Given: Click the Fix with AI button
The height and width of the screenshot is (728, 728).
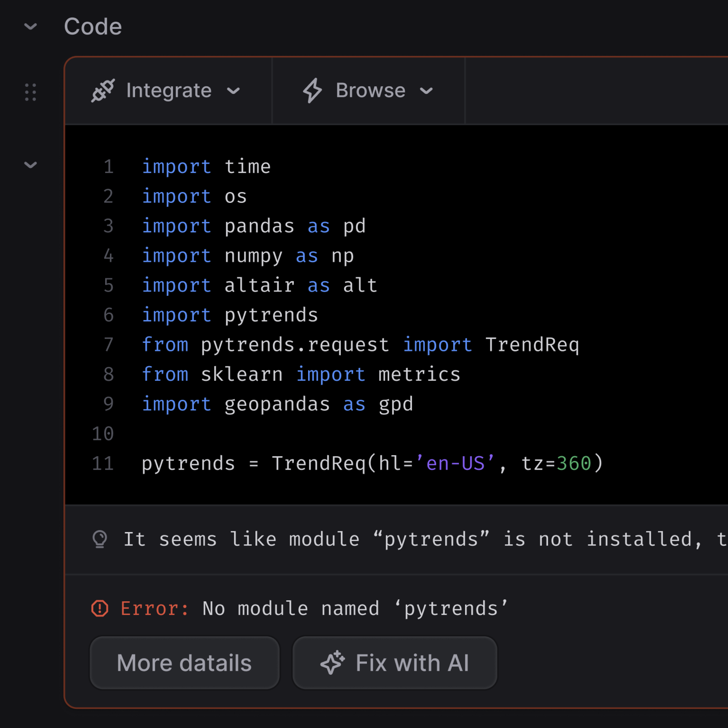Looking at the screenshot, I should [395, 663].
